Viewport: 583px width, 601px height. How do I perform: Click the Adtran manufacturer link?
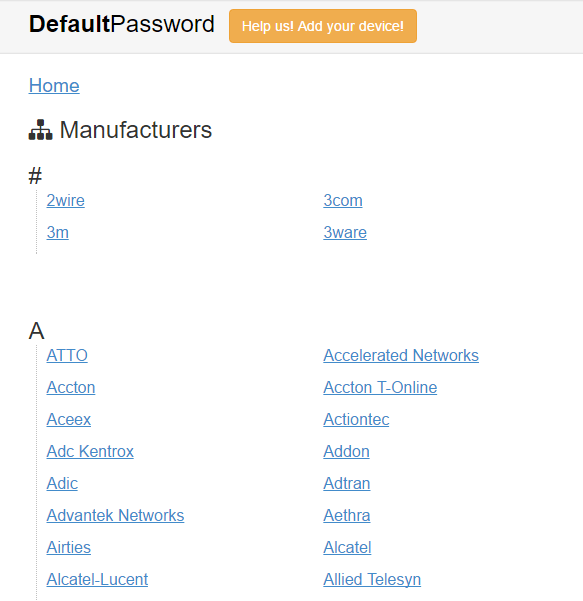click(x=347, y=483)
